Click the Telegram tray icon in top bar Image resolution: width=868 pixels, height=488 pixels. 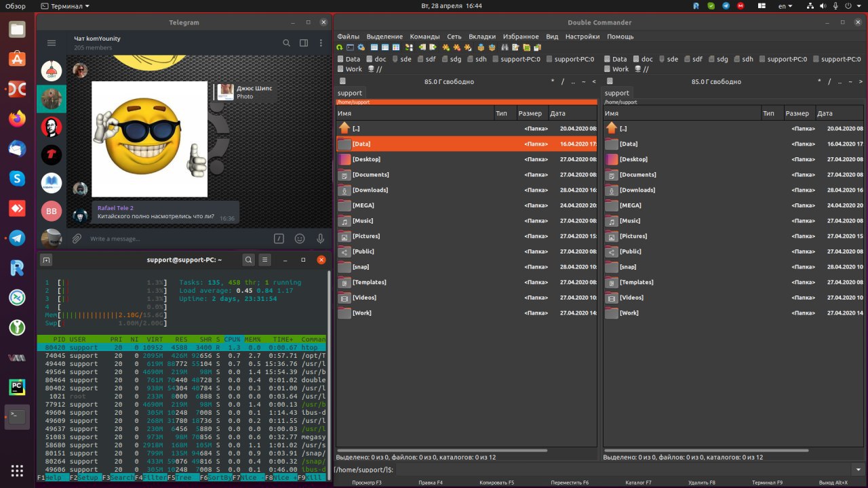coord(726,5)
